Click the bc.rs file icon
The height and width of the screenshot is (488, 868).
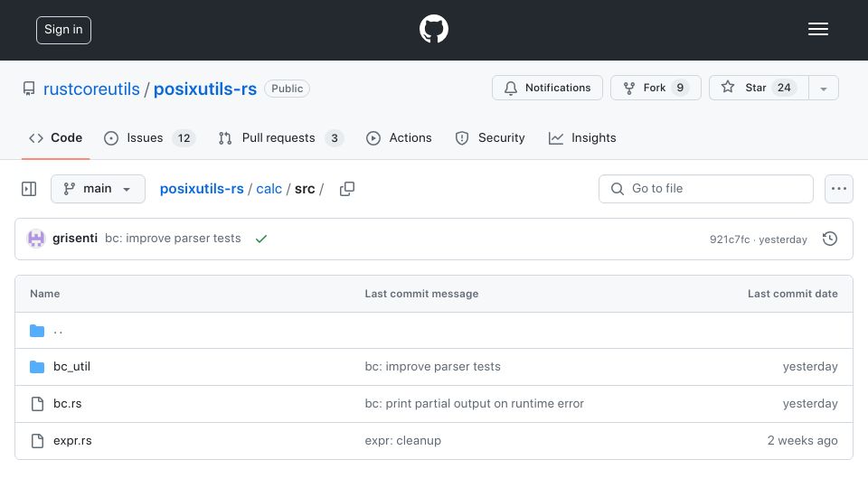click(37, 404)
